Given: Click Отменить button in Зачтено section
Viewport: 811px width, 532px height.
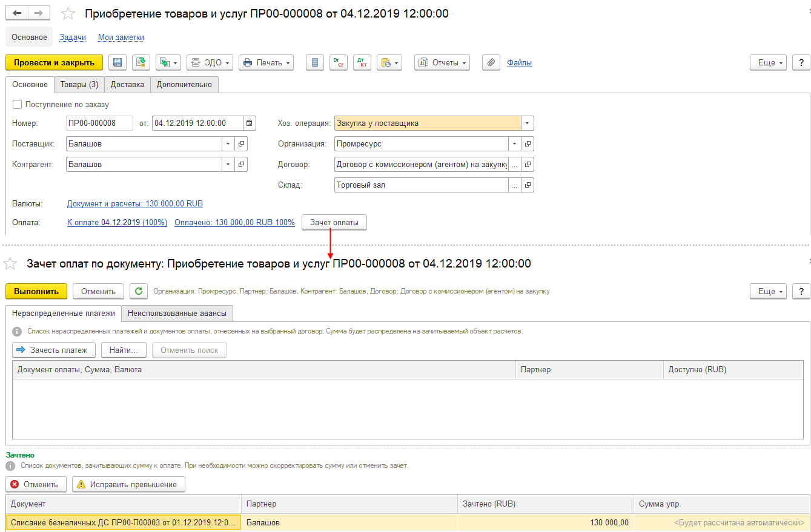Looking at the screenshot, I should pyautogui.click(x=35, y=484).
